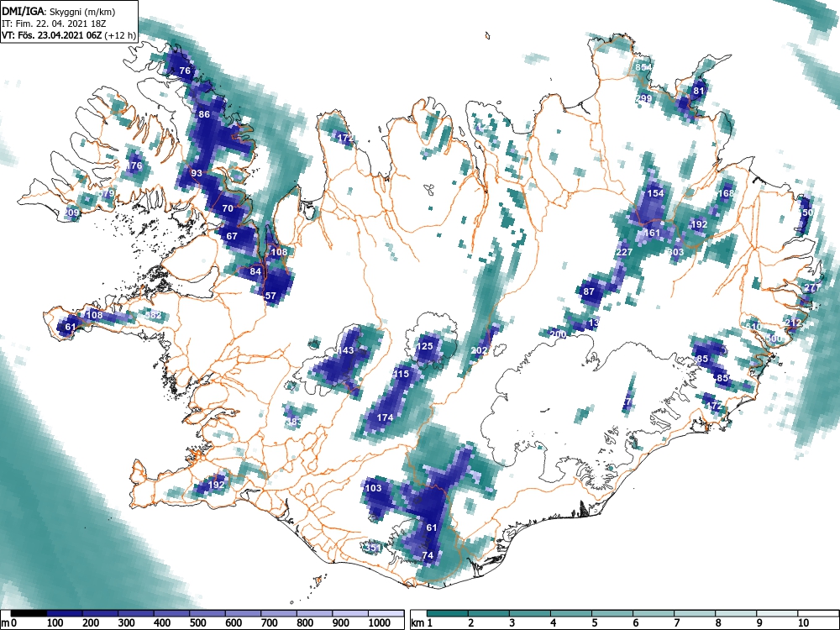Click the visibility value 143 on the map
This screenshot has width=840, height=630.
click(x=345, y=350)
